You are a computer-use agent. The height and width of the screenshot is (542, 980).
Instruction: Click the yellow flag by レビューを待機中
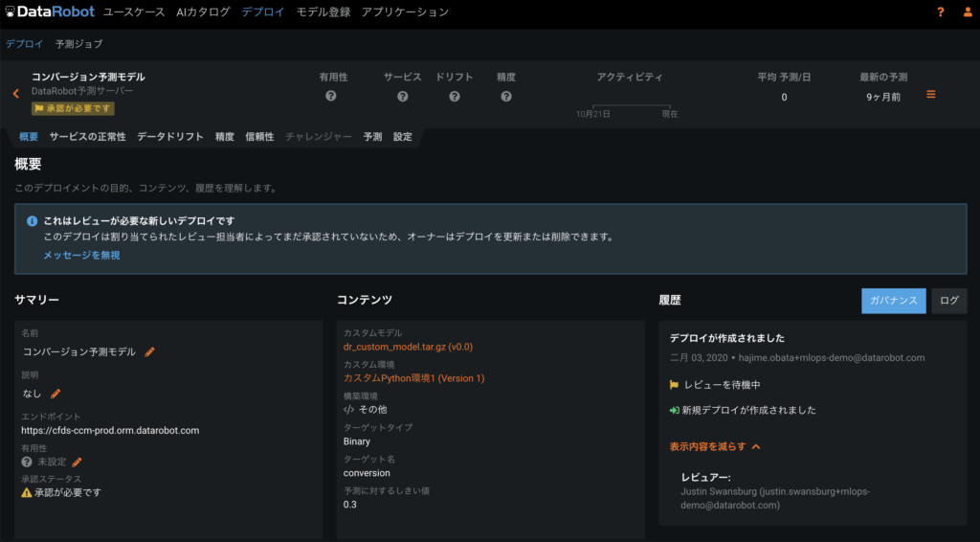coord(674,385)
